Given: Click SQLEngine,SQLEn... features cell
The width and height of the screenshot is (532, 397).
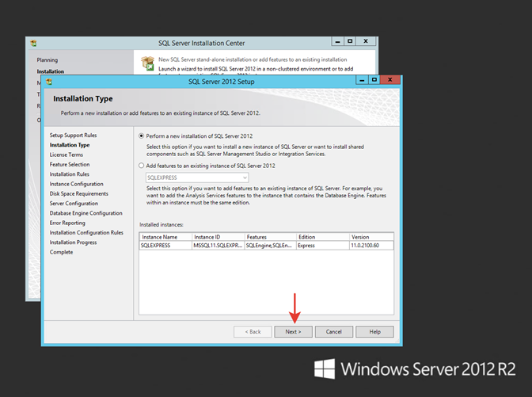Looking at the screenshot, I should [x=271, y=246].
